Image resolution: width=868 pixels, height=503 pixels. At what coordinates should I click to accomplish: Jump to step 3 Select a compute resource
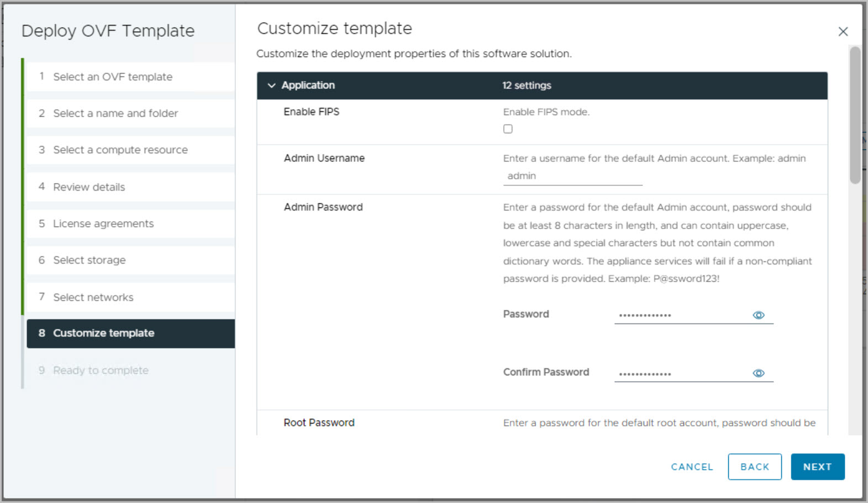[x=120, y=150]
